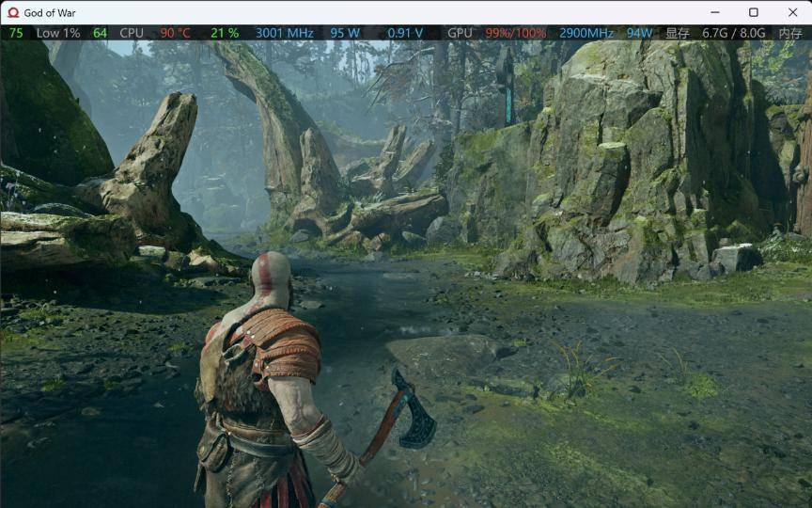Click the 95 W CPU power reading
812x508 pixels.
pyautogui.click(x=345, y=33)
